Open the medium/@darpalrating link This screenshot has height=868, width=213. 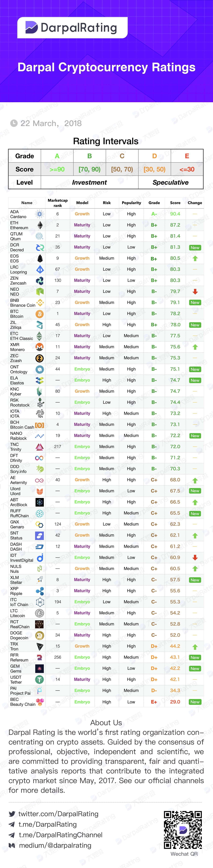pyautogui.click(x=55, y=845)
